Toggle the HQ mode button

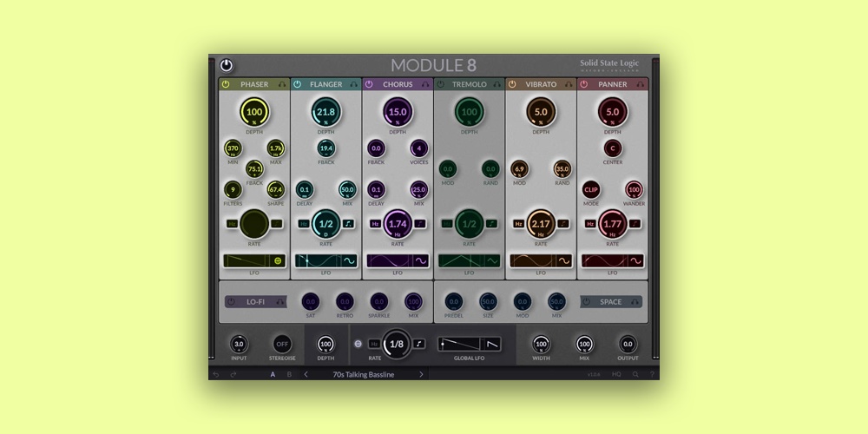(x=616, y=375)
